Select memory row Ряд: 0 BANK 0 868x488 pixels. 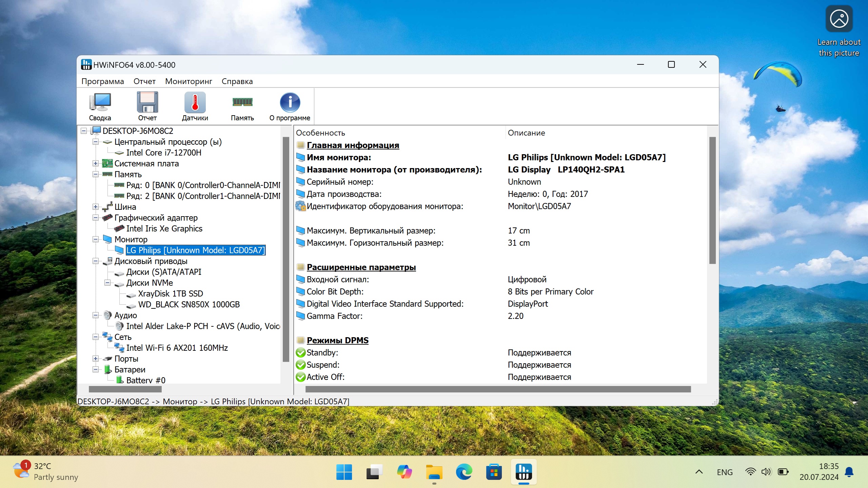(x=203, y=185)
